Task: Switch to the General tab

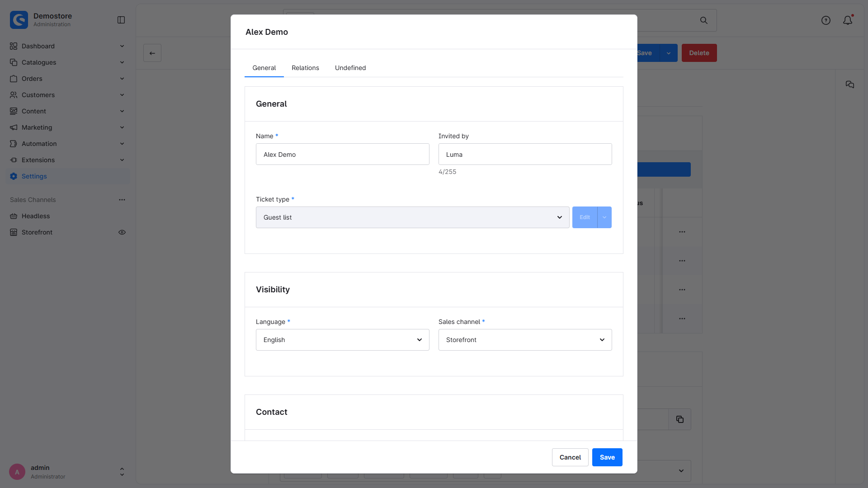Action: pyautogui.click(x=264, y=68)
